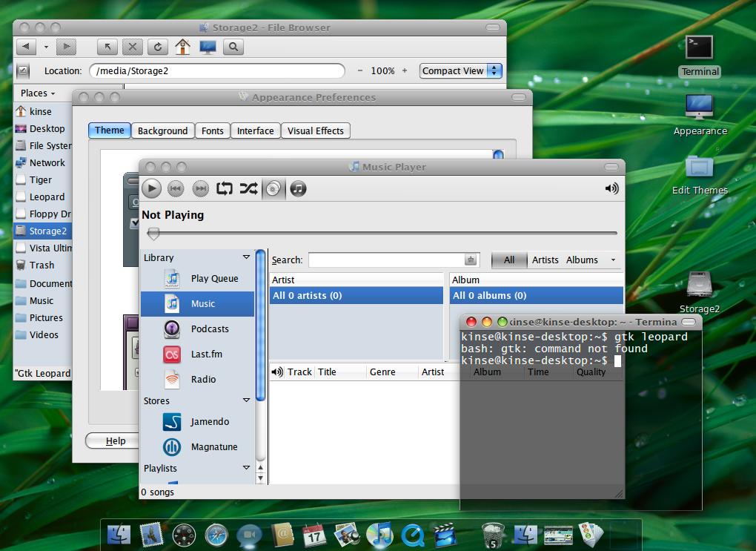Switch to the Interface tab
The height and width of the screenshot is (551, 756).
256,131
